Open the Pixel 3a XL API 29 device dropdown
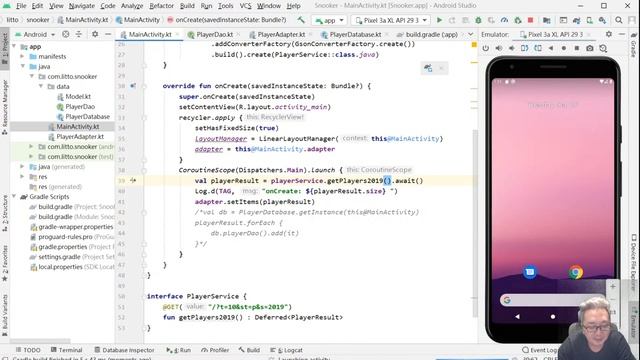This screenshot has width=640, height=360. (x=391, y=20)
